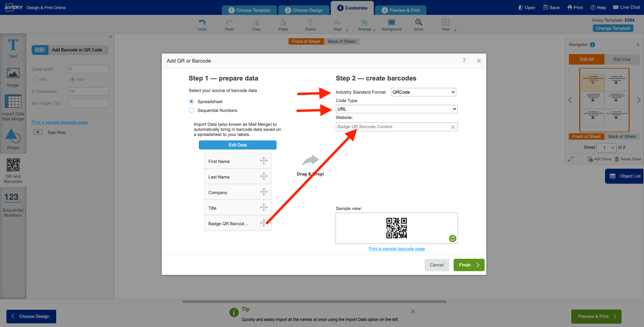644x327 pixels.
Task: Click the Code width input field
Action: click(x=88, y=69)
